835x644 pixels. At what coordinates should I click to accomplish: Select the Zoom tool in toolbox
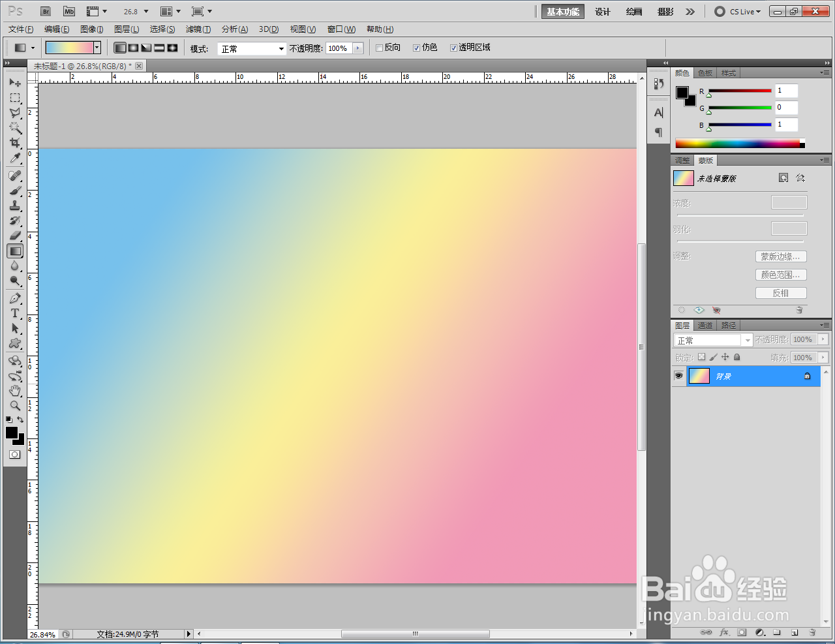tap(15, 405)
